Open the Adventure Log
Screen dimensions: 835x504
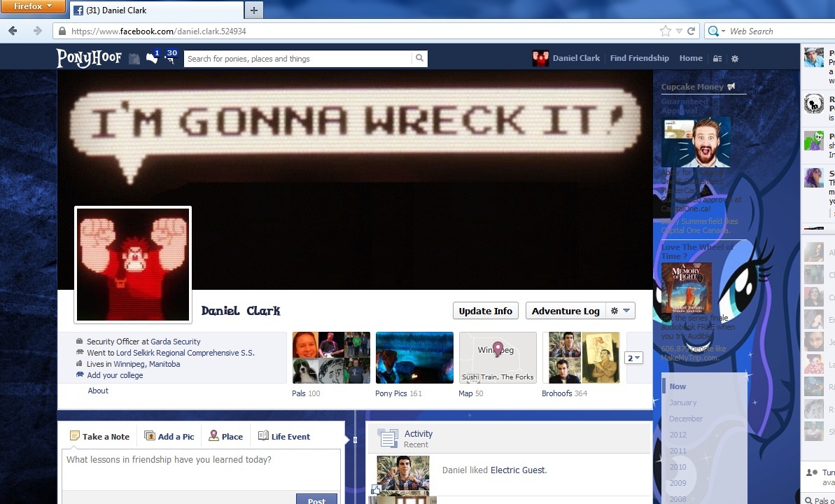(565, 311)
